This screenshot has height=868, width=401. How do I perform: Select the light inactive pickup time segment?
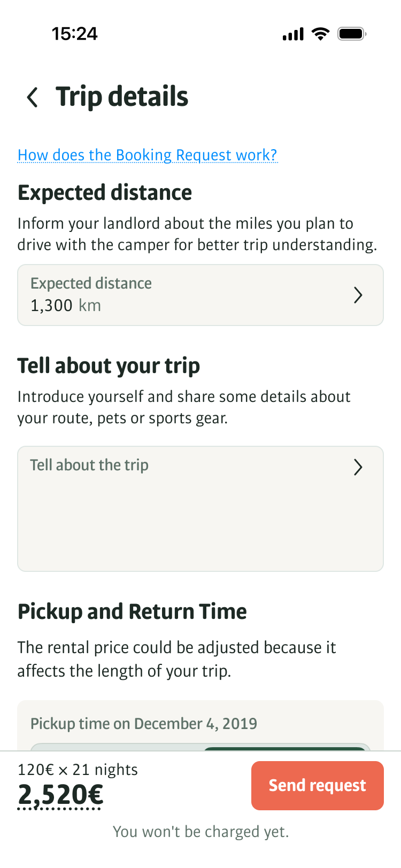point(117,748)
